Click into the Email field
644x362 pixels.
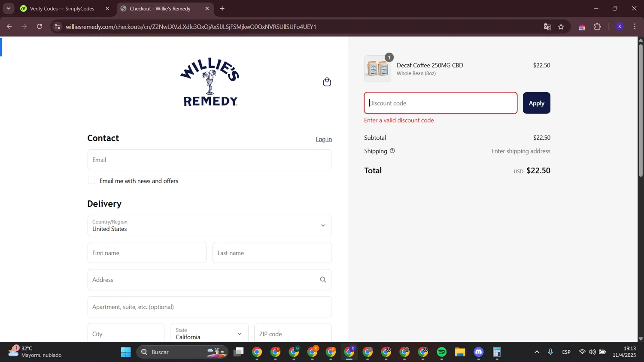(x=210, y=160)
